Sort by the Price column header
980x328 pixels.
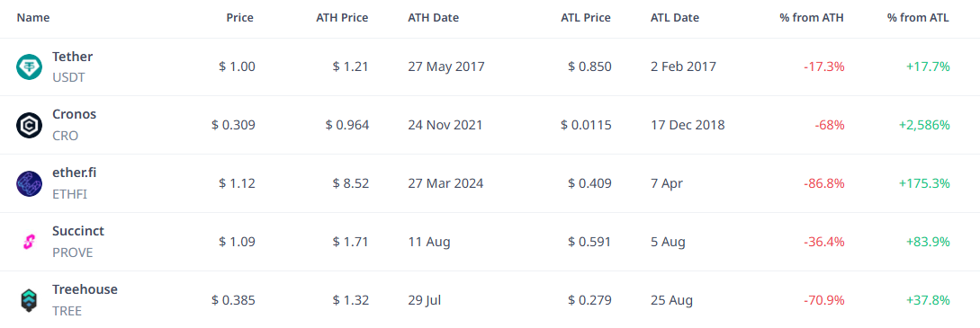click(240, 18)
